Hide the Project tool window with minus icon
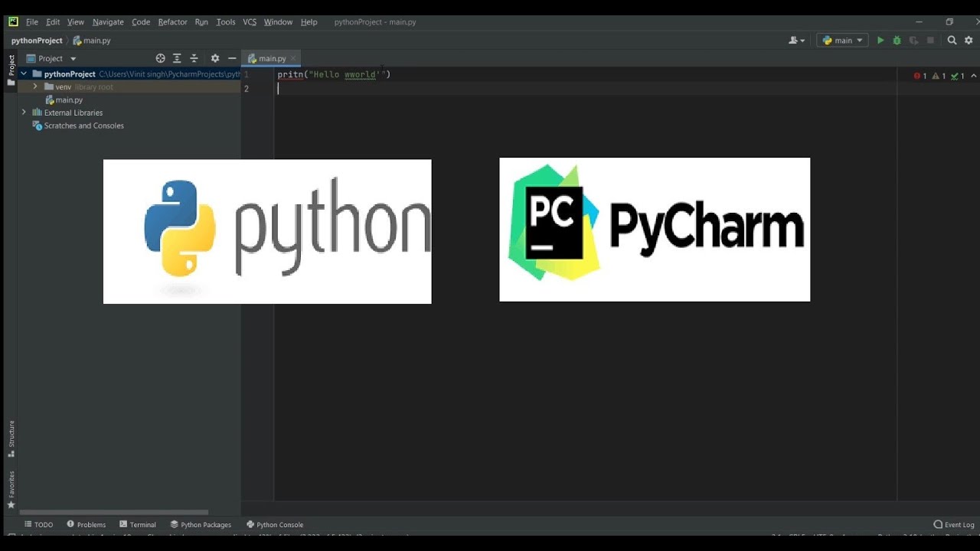 pos(232,58)
